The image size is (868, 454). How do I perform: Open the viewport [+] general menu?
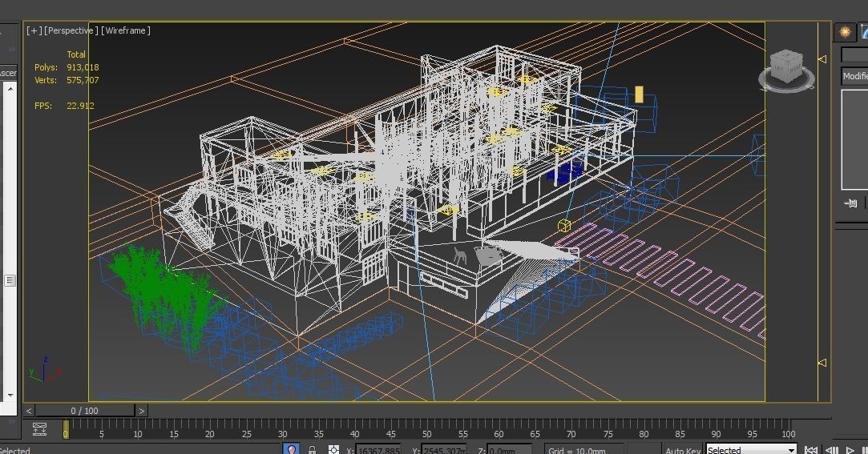[x=34, y=30]
